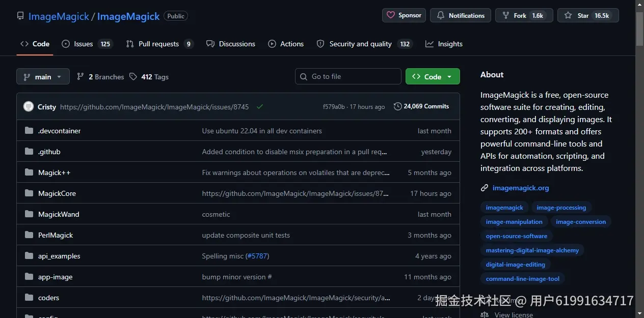Click the MagickCore folder icon
This screenshot has height=318, width=644.
(29, 193)
